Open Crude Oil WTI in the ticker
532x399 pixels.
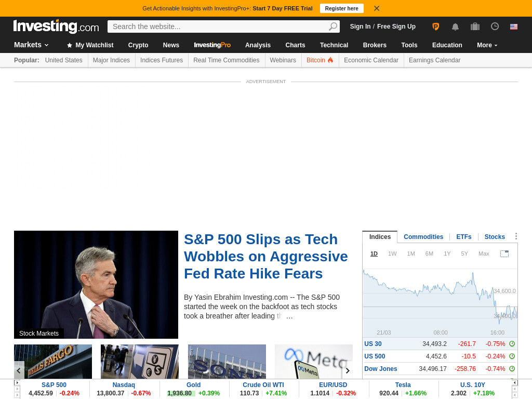click(x=263, y=385)
